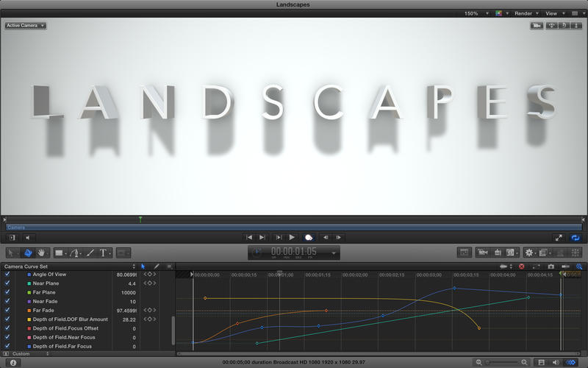This screenshot has width=588, height=368.
Task: Click the Play button in transport controls
Action: pos(292,237)
